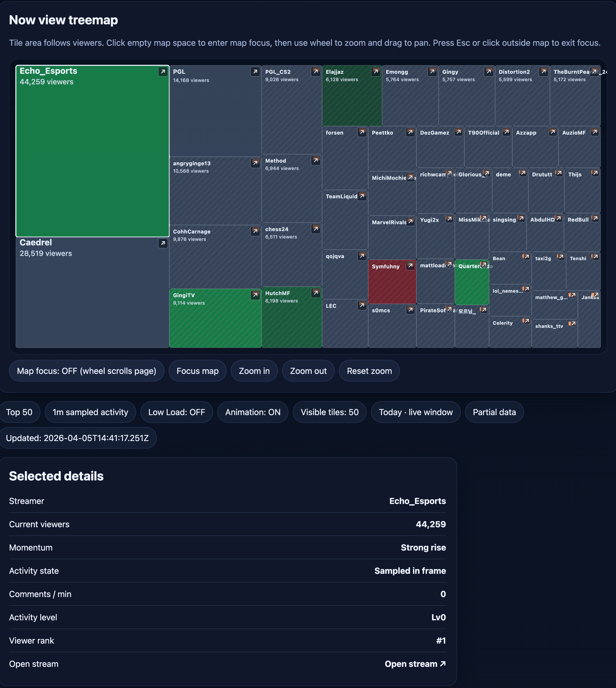Viewport: 616px width, 688px height.
Task: Open forsen tile's arrow icon
Action: click(362, 132)
